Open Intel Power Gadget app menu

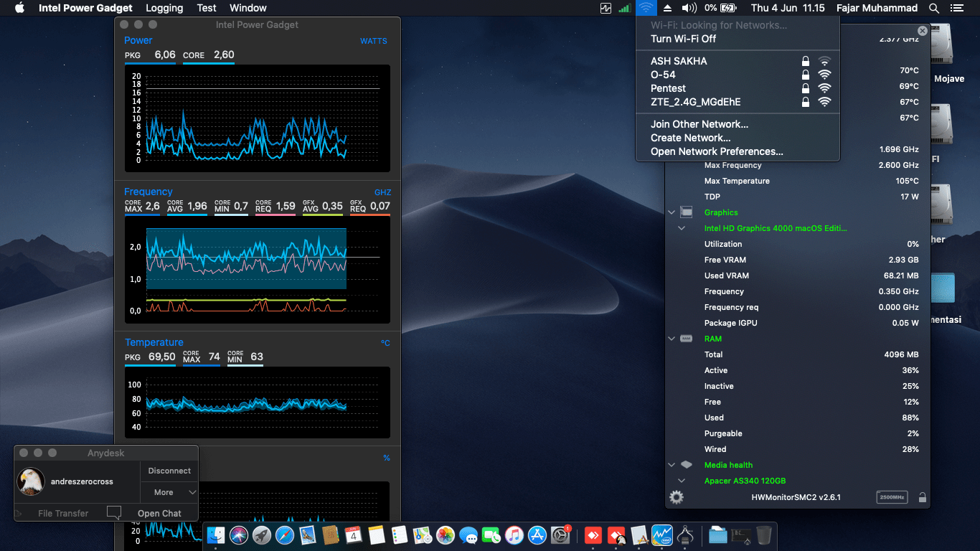point(85,8)
